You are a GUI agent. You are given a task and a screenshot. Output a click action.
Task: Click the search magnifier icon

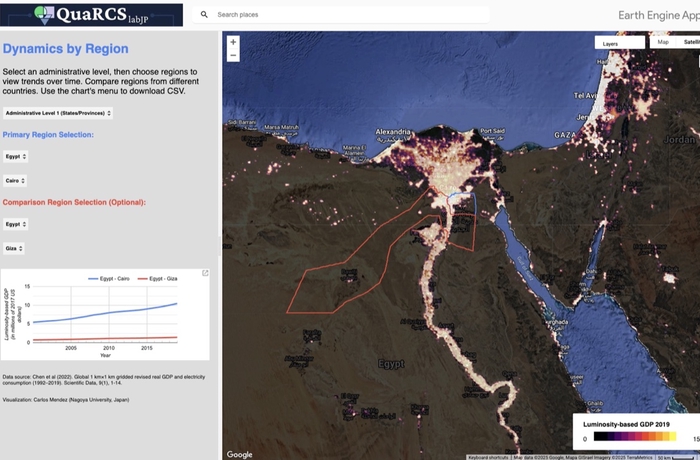[x=204, y=15]
